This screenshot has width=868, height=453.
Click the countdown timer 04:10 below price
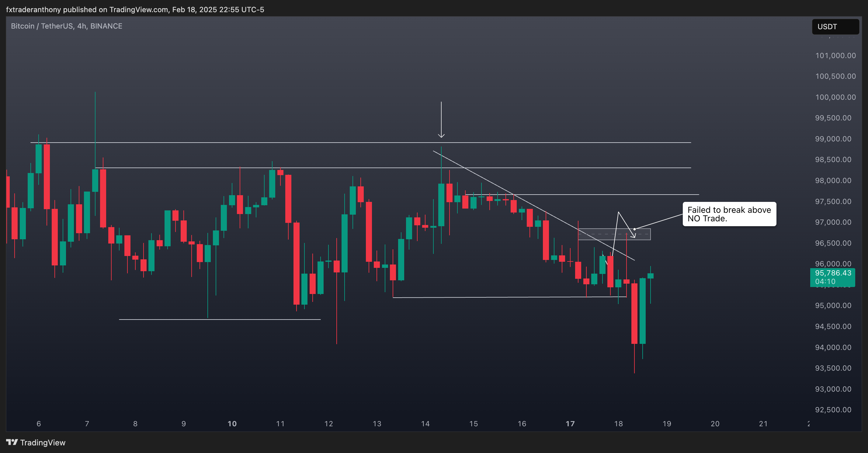click(825, 282)
